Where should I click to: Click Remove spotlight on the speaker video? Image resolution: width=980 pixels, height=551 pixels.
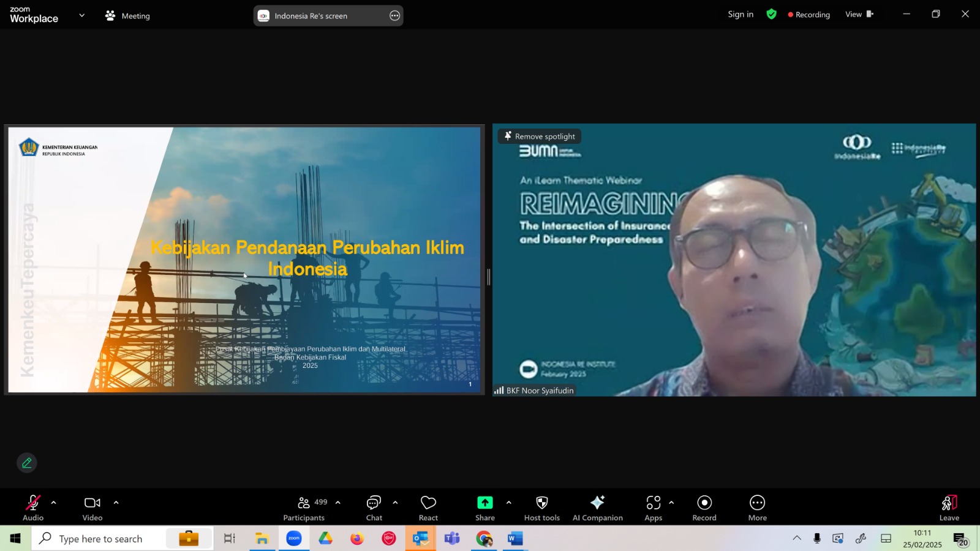(x=540, y=137)
